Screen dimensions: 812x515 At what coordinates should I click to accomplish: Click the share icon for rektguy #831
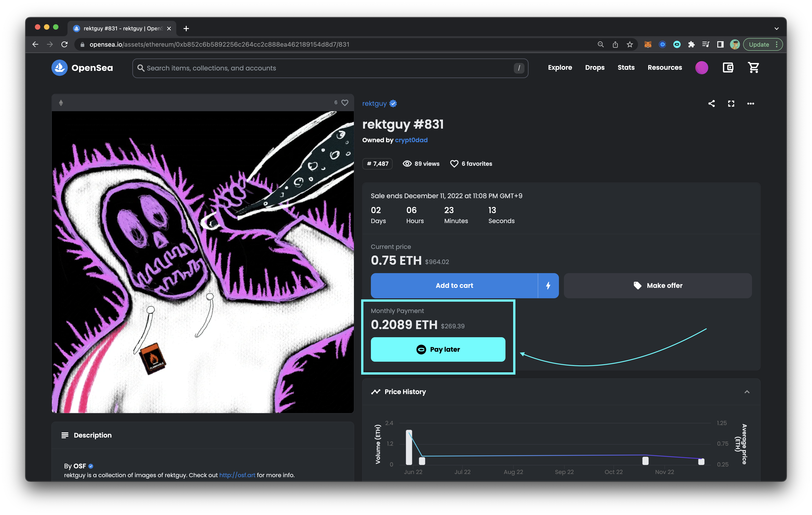click(711, 103)
